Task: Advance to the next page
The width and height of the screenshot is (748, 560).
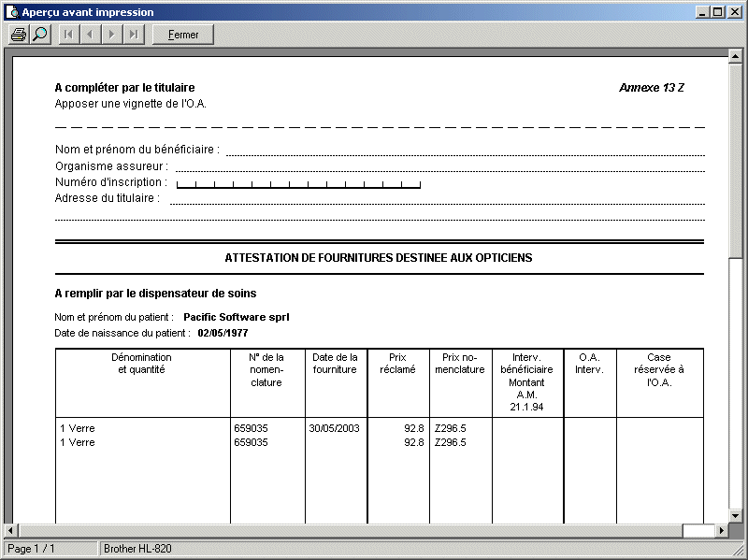Action: point(112,35)
